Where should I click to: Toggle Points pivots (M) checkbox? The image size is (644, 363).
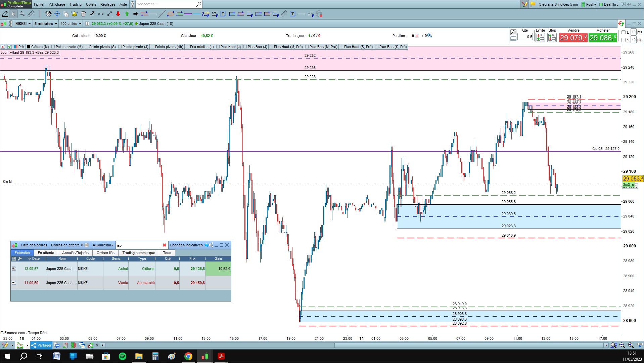point(53,47)
